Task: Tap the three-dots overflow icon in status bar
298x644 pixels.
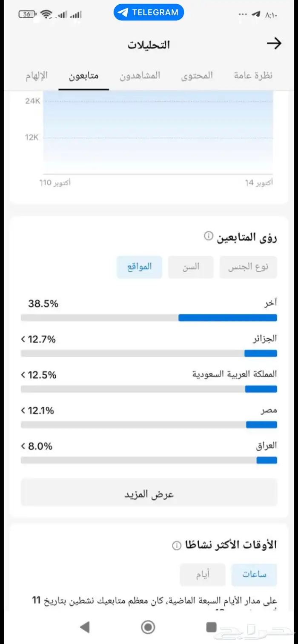Action: 242,14
